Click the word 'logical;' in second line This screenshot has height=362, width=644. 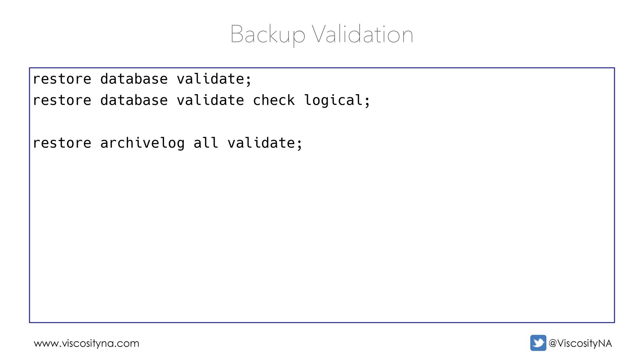click(x=337, y=101)
